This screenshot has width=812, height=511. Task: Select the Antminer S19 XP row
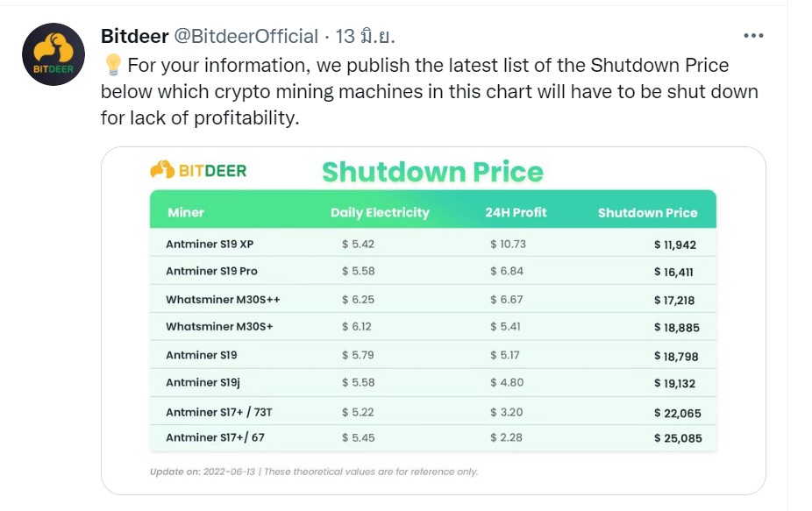coord(433,244)
